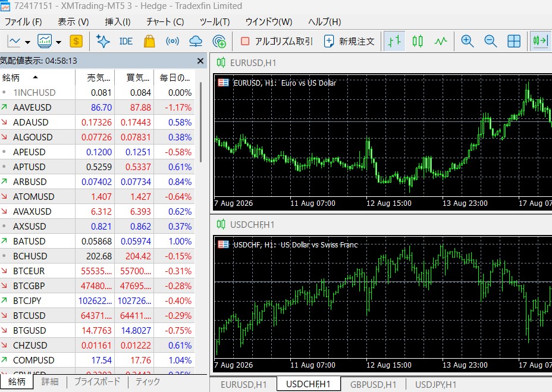Click the Market Watch vertical scrollbar
552x392 pixels.
point(200,122)
